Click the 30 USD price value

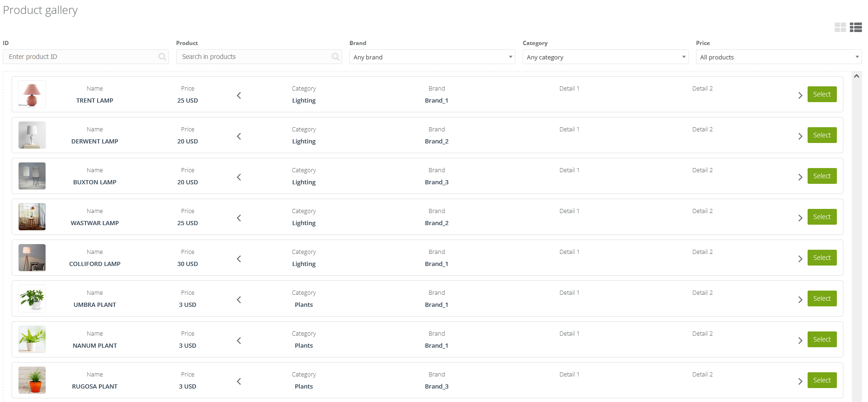click(x=188, y=264)
